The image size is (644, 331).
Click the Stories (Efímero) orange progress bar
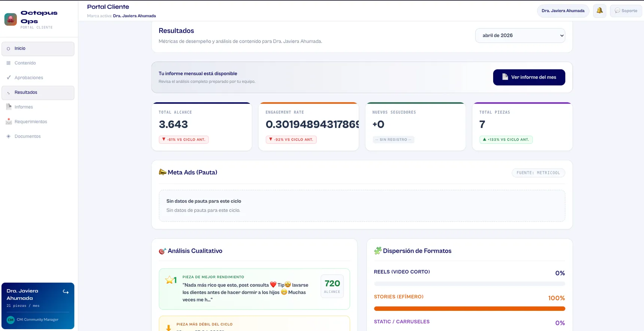click(x=469, y=309)
